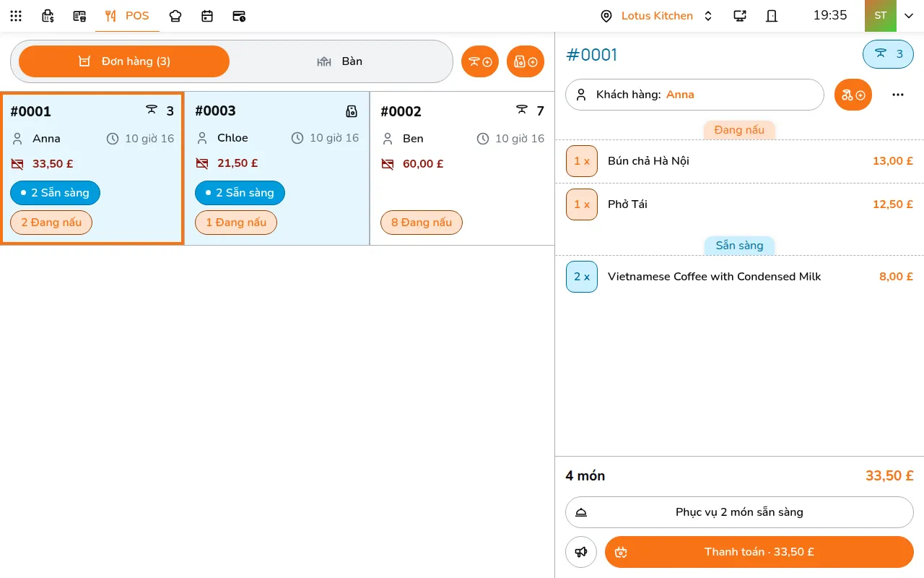Select order card #0003 for Chloe
The image size is (924, 578).
point(277,168)
